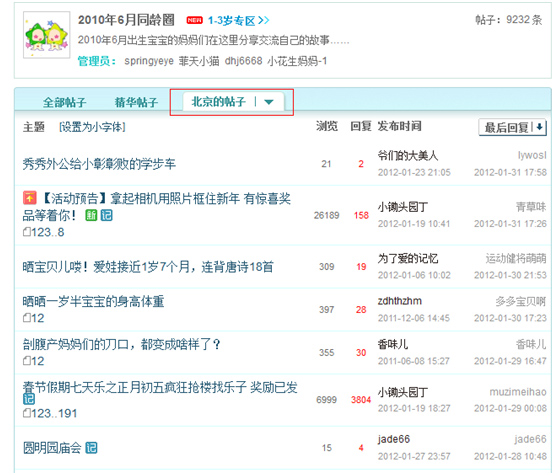Open author 香味儿 in 发布时间 column
The height and width of the screenshot is (475, 558).
[393, 344]
